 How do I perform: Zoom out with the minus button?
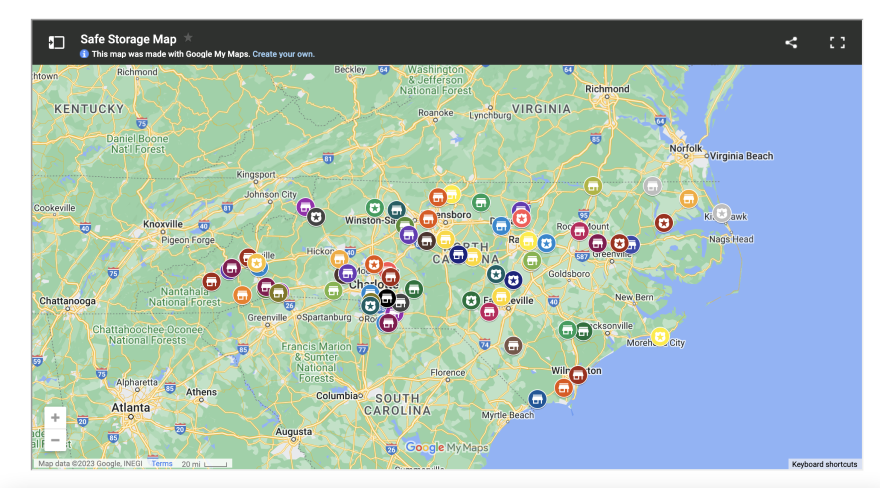point(55,440)
